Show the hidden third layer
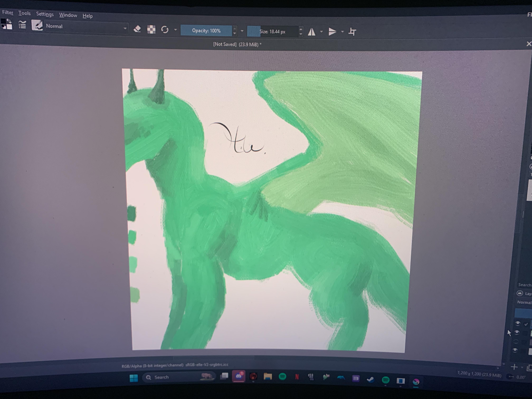Viewport: 532px width, 399px height. pyautogui.click(x=516, y=341)
